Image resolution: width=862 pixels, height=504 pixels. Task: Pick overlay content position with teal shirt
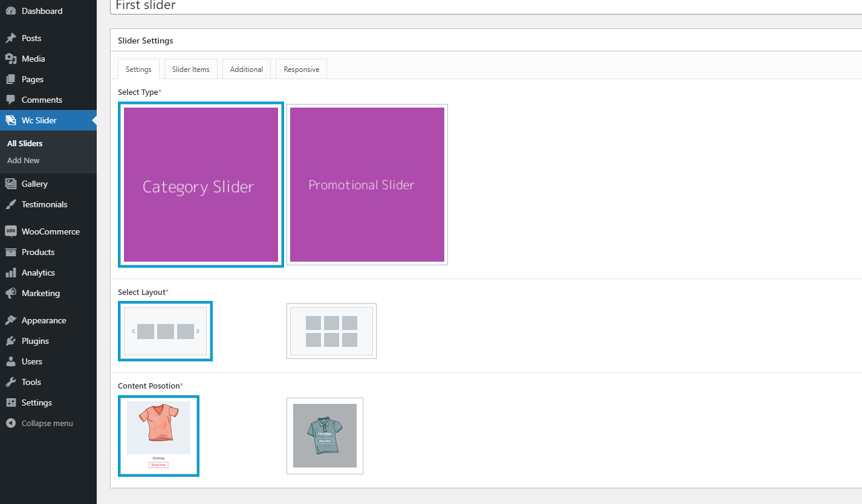pos(325,436)
